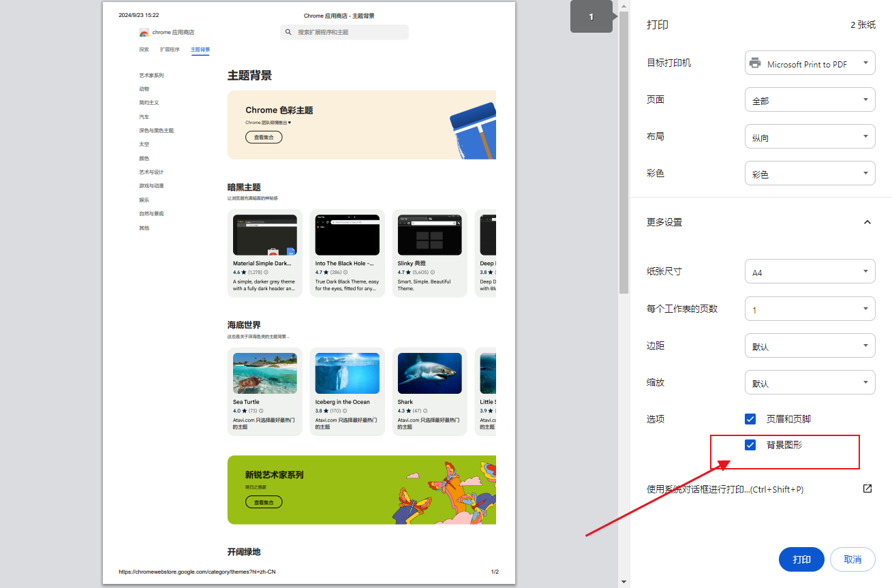Uncheck the 背景图形 checkbox
Image resolution: width=892 pixels, height=588 pixels.
pyautogui.click(x=750, y=445)
